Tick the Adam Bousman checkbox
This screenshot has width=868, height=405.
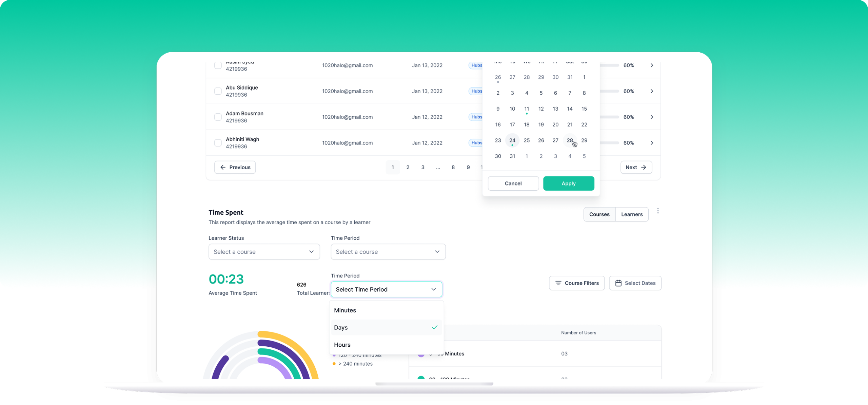pos(218,117)
